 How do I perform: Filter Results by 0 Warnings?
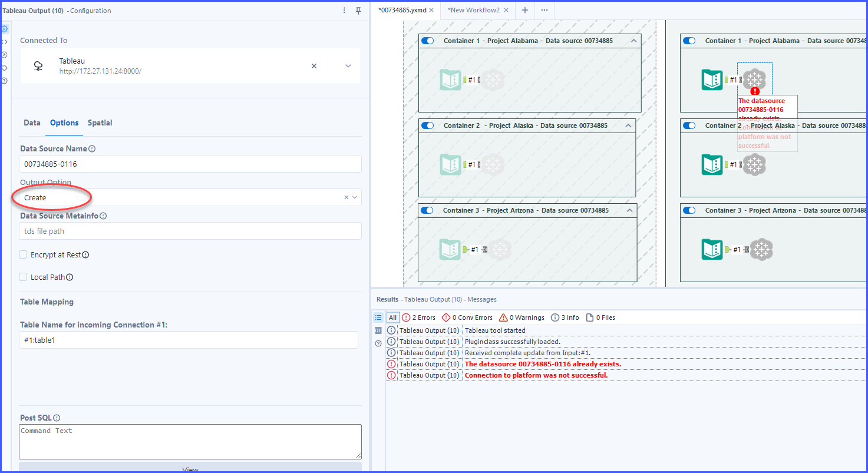point(522,317)
